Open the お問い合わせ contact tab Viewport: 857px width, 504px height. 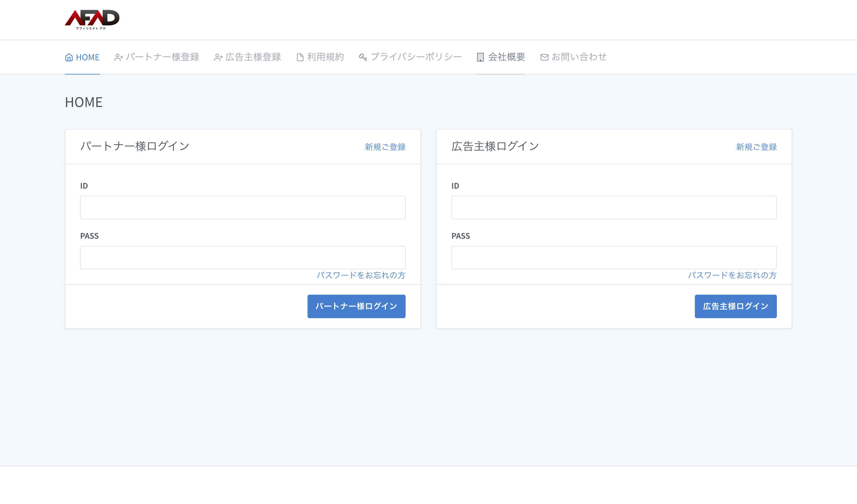(x=579, y=57)
